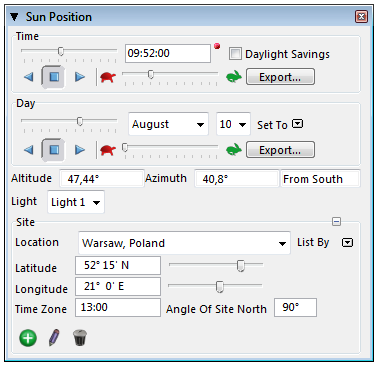Open the Light 1 dropdown

[x=76, y=202]
